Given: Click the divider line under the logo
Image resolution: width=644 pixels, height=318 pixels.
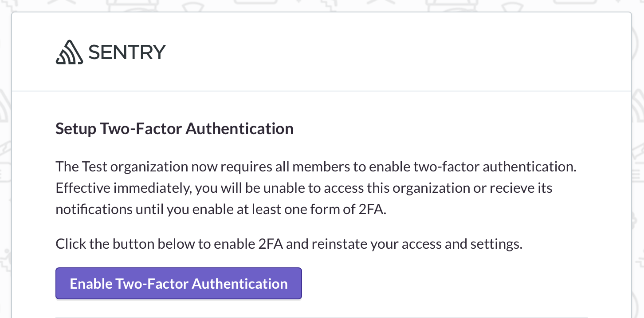Looking at the screenshot, I should 321,91.
